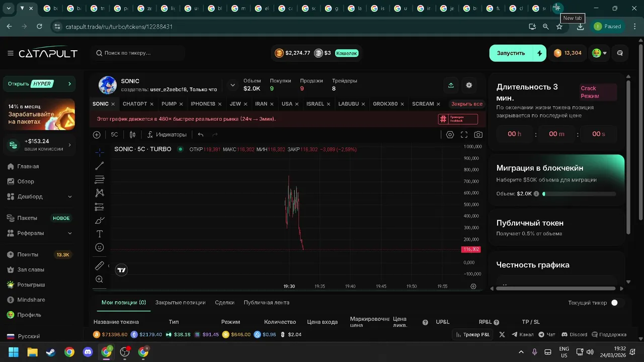Open the Русский language selector

[29, 336]
